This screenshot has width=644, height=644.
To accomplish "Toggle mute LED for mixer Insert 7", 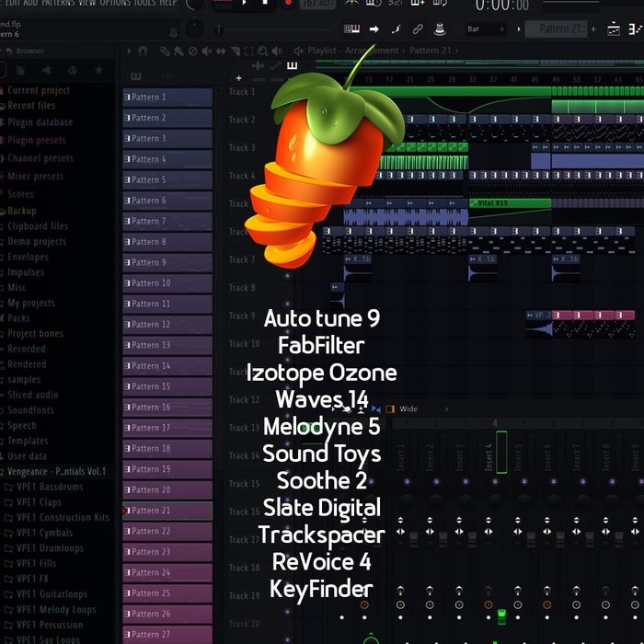I will coord(582,481).
